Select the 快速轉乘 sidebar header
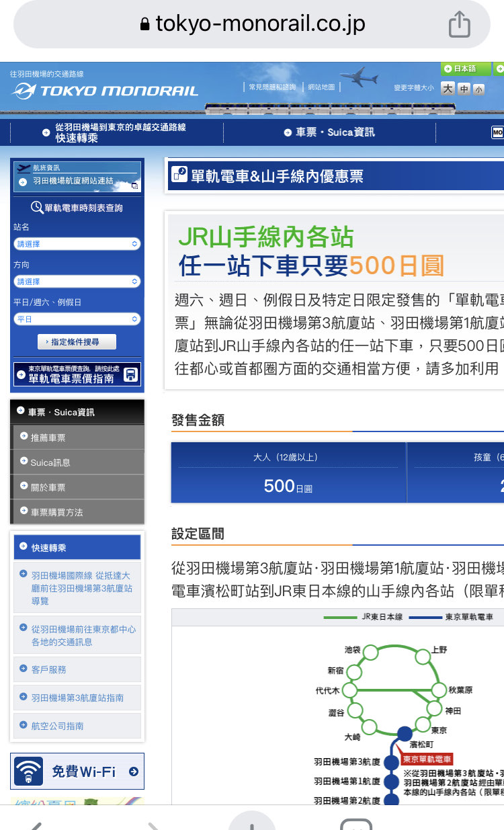The image size is (504, 830). point(77,548)
